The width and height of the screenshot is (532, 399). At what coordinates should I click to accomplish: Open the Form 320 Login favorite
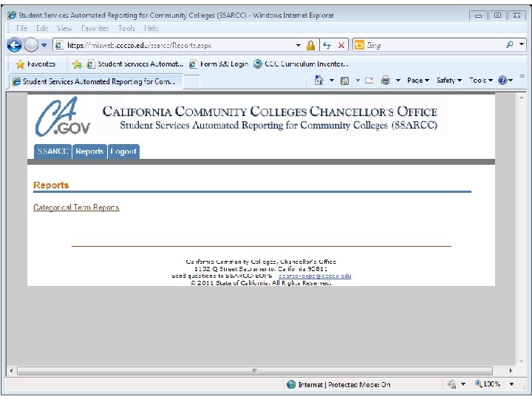[219, 64]
